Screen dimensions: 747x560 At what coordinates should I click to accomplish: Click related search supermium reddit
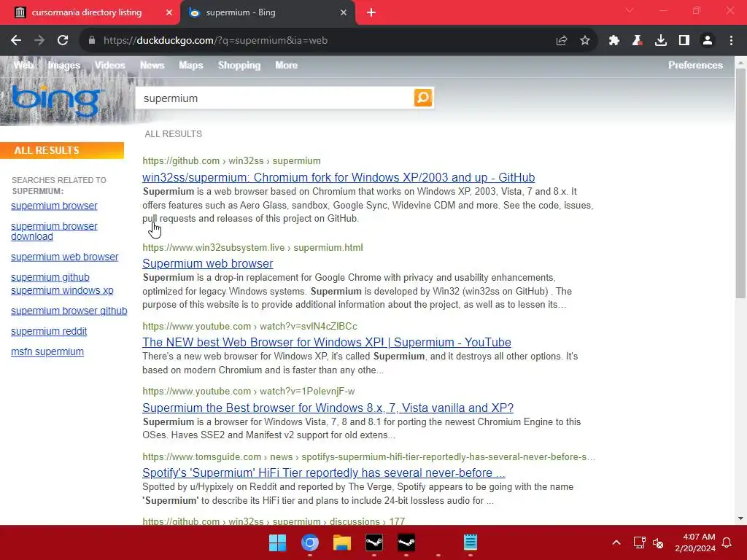pos(49,332)
